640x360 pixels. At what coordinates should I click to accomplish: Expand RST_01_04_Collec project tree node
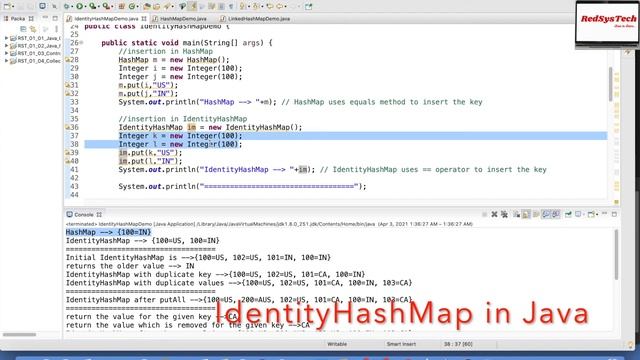[x=6, y=61]
